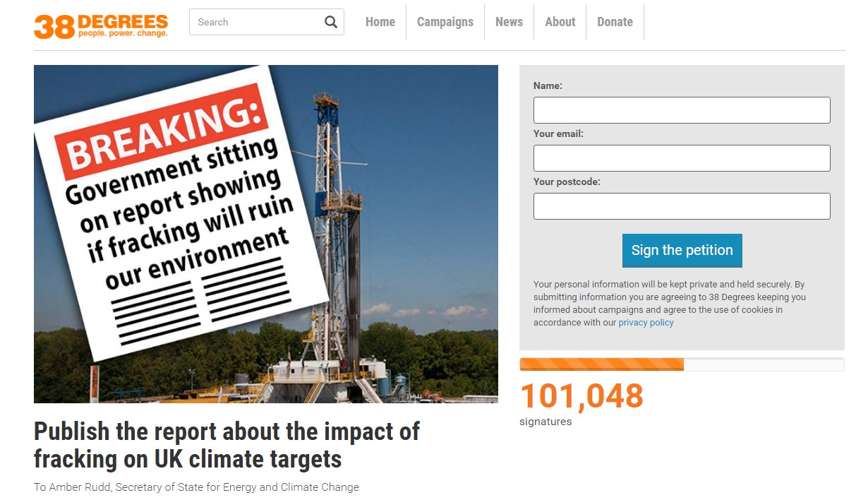
Task: Click the search magnifying glass icon
Action: (330, 22)
